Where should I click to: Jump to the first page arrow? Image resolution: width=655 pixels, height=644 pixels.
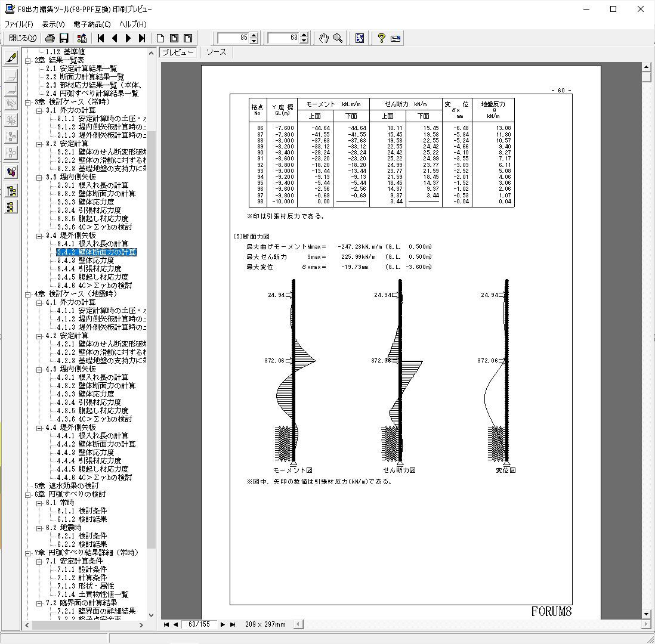pos(101,38)
